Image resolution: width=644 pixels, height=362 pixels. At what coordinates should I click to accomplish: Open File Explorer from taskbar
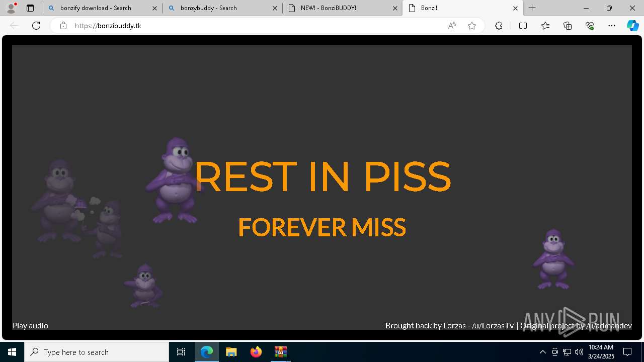tap(231, 352)
